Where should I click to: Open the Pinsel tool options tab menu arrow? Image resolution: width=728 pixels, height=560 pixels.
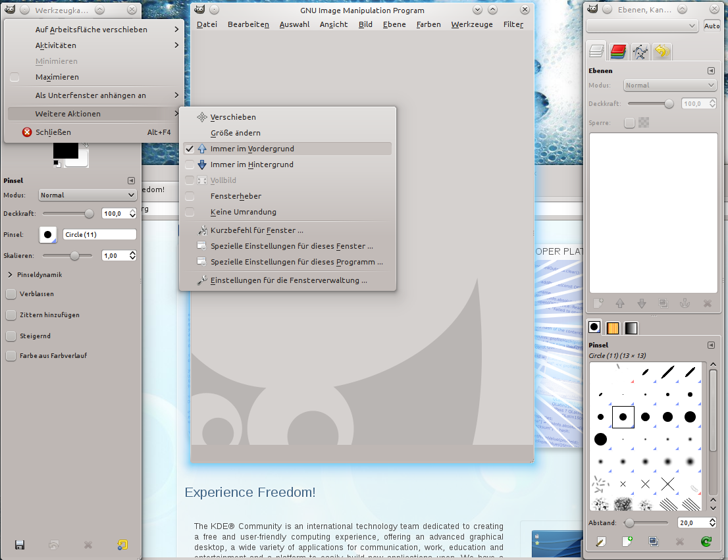click(132, 180)
